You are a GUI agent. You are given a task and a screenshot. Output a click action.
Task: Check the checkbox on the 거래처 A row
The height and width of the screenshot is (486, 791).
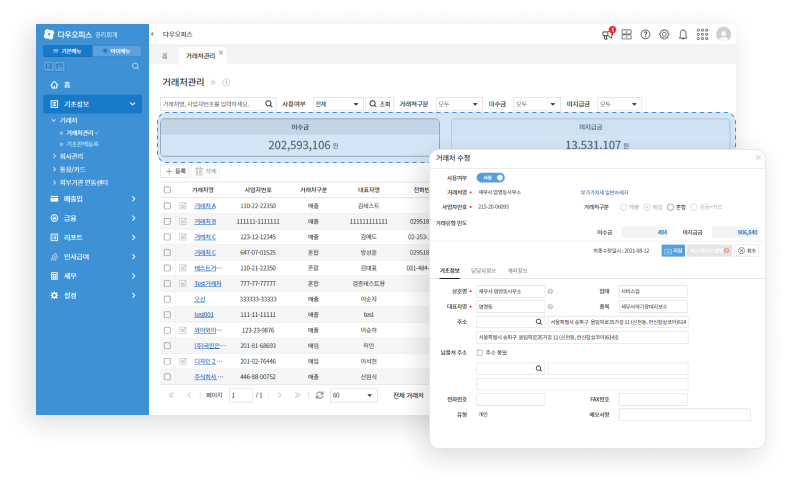[167, 206]
